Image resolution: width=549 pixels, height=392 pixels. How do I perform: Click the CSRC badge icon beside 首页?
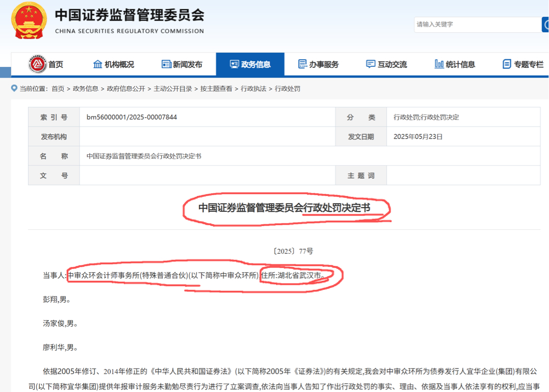[37, 64]
